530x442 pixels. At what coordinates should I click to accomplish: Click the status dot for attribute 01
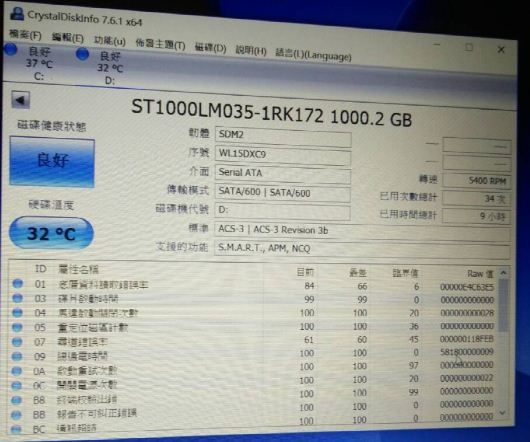[x=18, y=284]
